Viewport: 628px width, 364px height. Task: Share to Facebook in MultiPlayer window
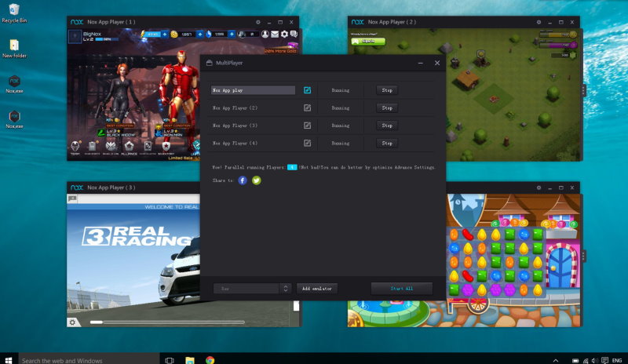point(243,180)
